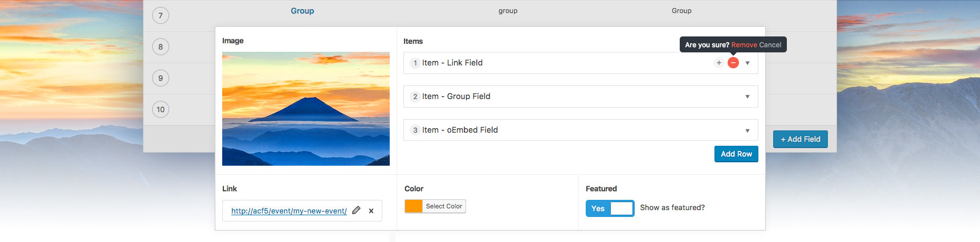This screenshot has width=980, height=242.
Task: Remove the link with the x icon
Action: (371, 211)
